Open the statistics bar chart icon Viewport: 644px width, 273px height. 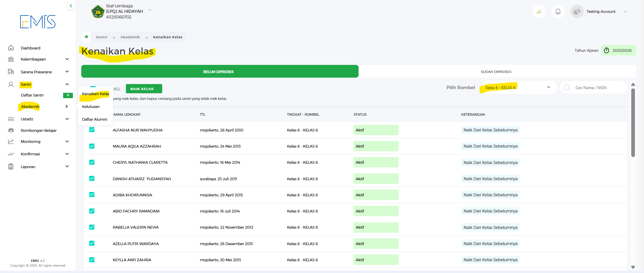pyautogui.click(x=539, y=11)
